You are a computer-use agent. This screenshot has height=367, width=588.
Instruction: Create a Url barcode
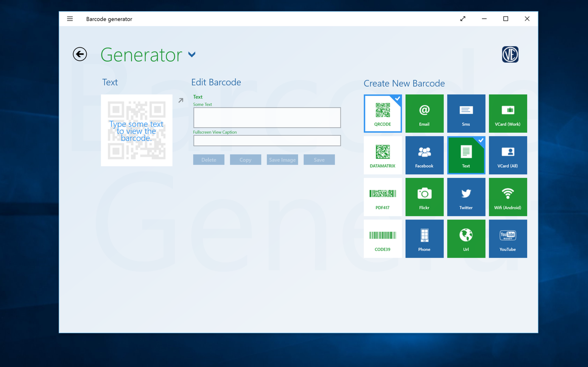click(466, 239)
